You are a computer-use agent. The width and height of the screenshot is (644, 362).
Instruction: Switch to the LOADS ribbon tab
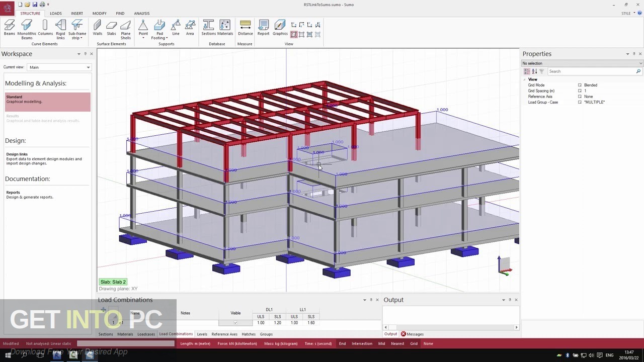click(56, 14)
